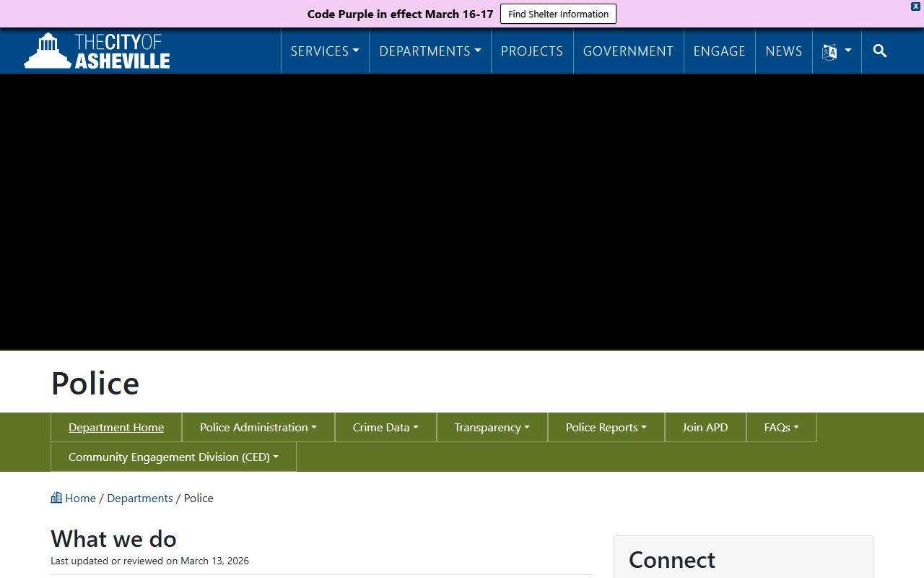Open the Projects menu item
Viewport: 924px width, 578px height.
click(x=531, y=51)
